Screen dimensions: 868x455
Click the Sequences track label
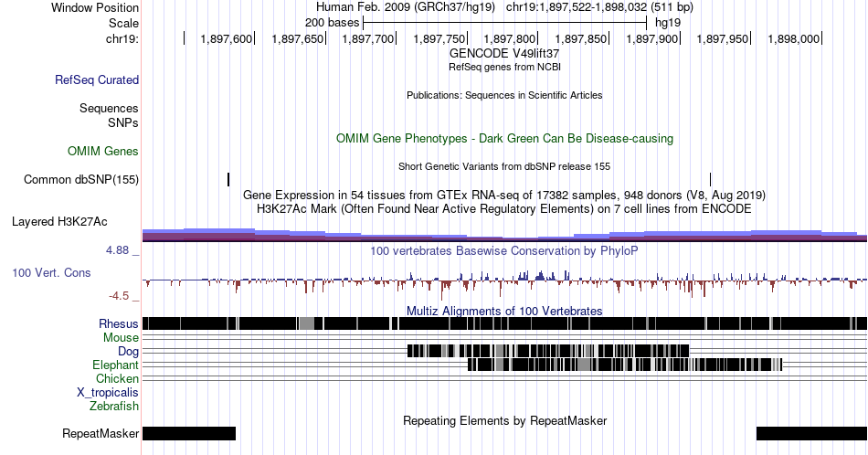click(109, 108)
